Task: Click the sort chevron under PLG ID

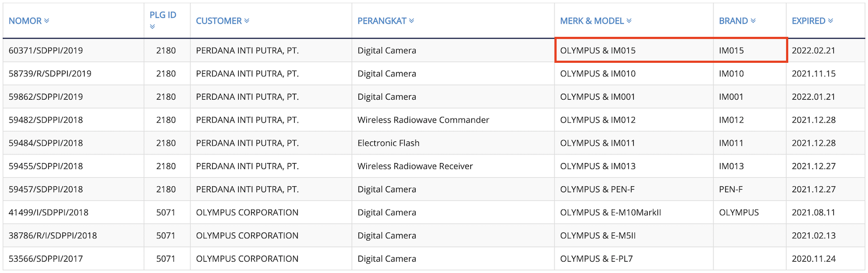Action: (152, 27)
